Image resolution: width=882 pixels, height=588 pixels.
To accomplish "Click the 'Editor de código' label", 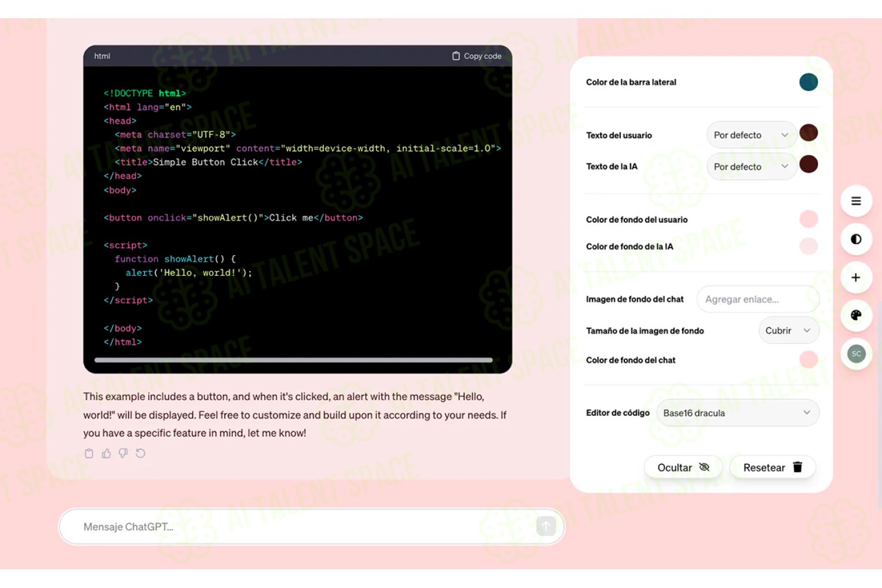I will [x=617, y=413].
